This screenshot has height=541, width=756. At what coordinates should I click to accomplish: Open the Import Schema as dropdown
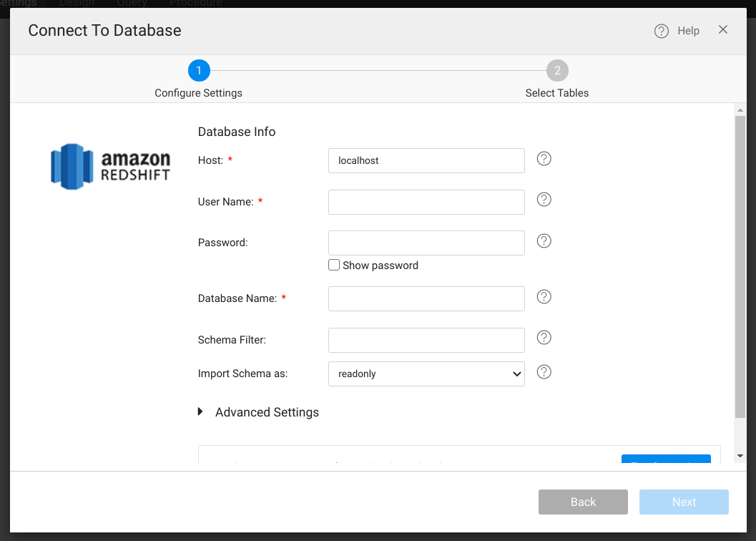click(426, 374)
